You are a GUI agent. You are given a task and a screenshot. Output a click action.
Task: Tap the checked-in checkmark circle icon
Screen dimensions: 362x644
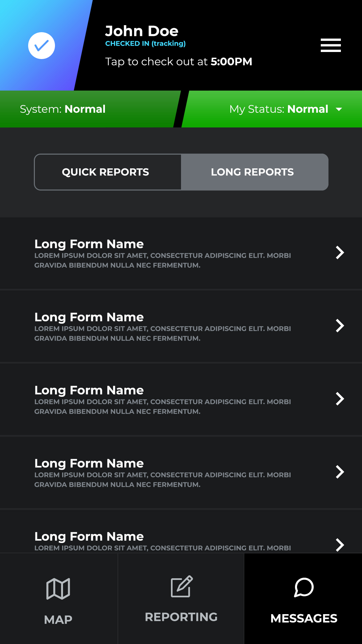point(42,46)
